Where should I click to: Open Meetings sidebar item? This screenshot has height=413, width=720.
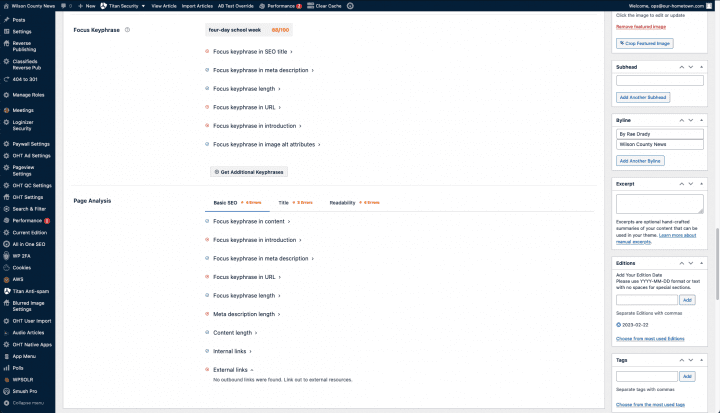23,110
